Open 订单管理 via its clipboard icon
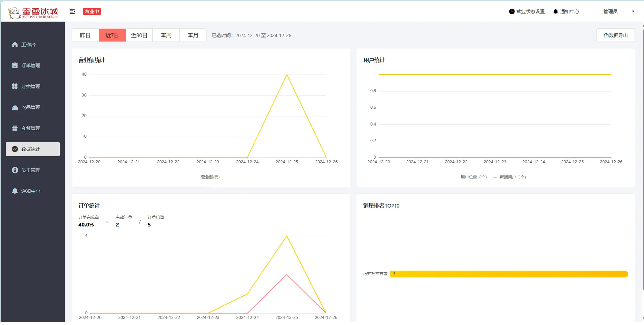Viewport: 644px width, 325px height. pyautogui.click(x=15, y=65)
